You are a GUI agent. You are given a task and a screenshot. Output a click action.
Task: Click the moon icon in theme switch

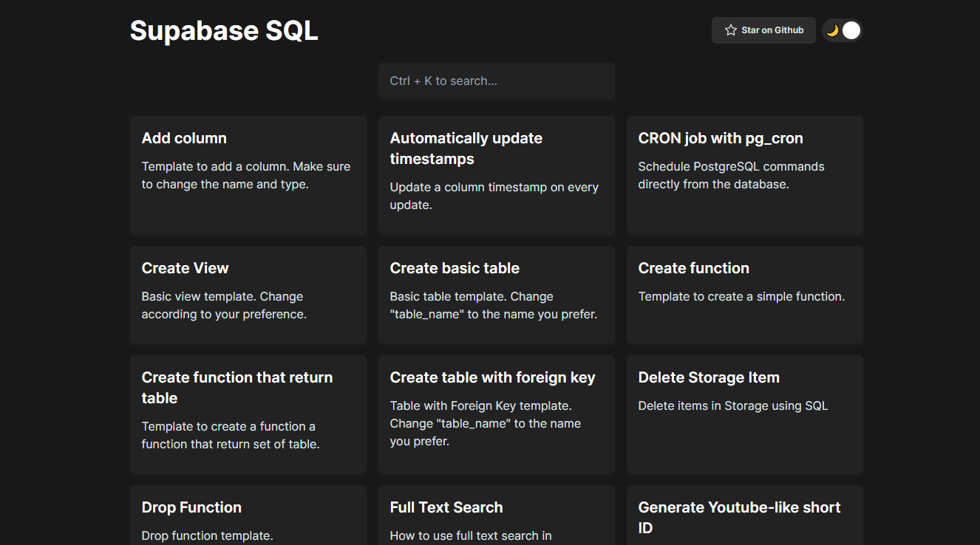point(833,30)
